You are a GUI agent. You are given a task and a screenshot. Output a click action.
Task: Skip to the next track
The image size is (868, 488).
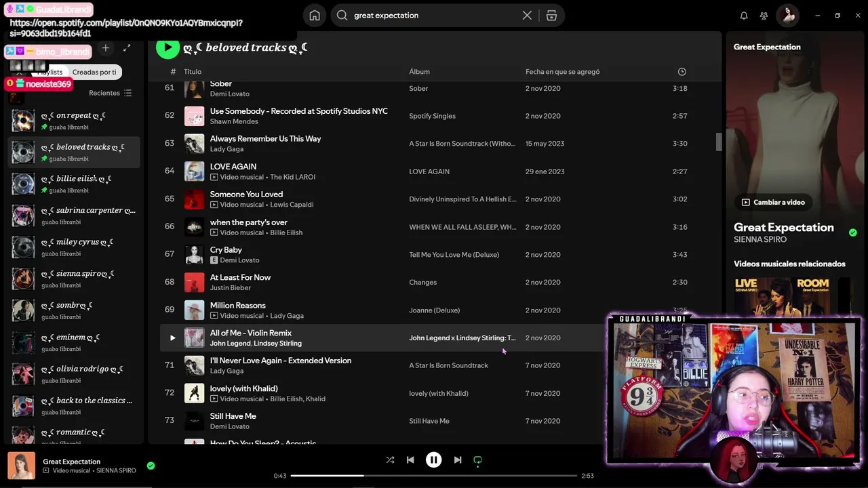(458, 460)
